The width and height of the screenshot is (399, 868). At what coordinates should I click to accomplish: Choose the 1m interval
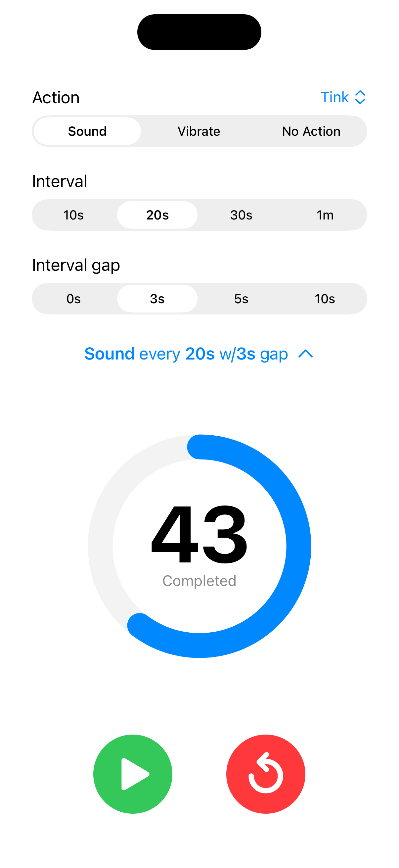[325, 215]
